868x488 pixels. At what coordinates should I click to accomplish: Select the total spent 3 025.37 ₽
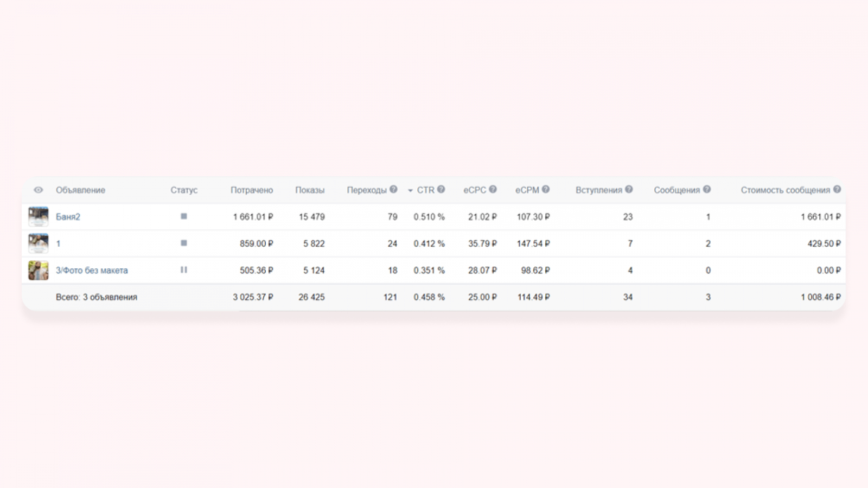coord(253,297)
